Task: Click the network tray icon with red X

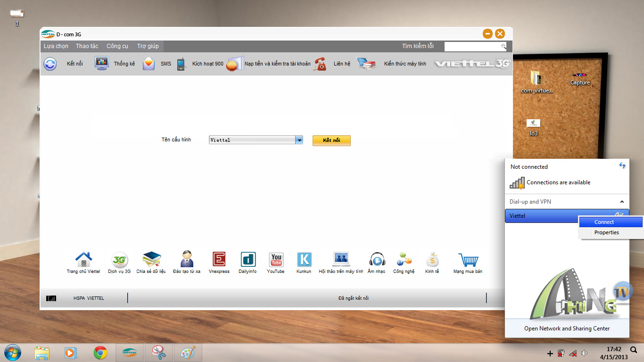Action: tap(573, 353)
